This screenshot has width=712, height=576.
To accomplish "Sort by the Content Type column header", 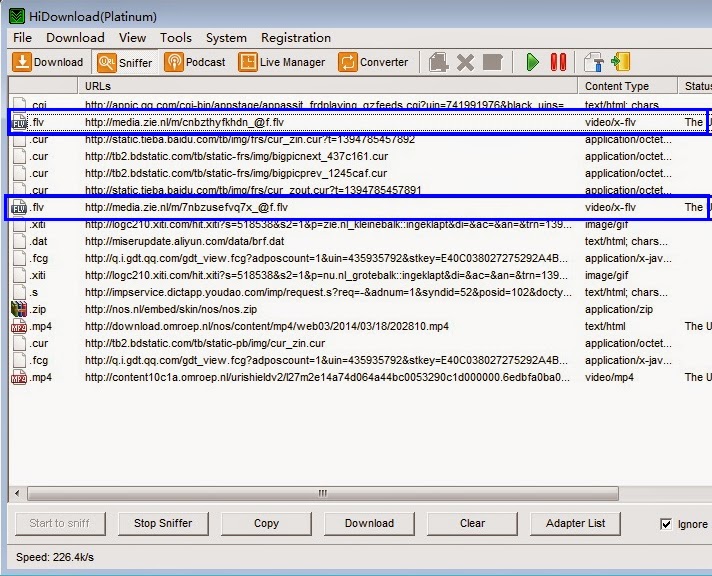I will click(x=628, y=86).
